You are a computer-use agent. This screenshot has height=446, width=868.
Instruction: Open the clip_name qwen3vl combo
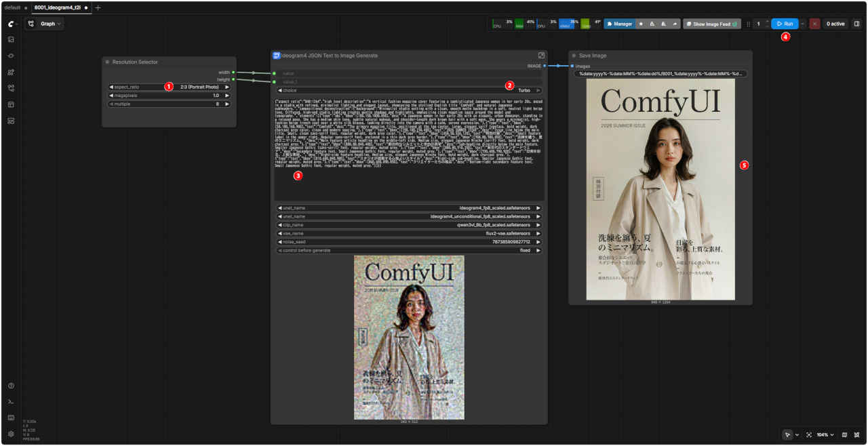409,225
